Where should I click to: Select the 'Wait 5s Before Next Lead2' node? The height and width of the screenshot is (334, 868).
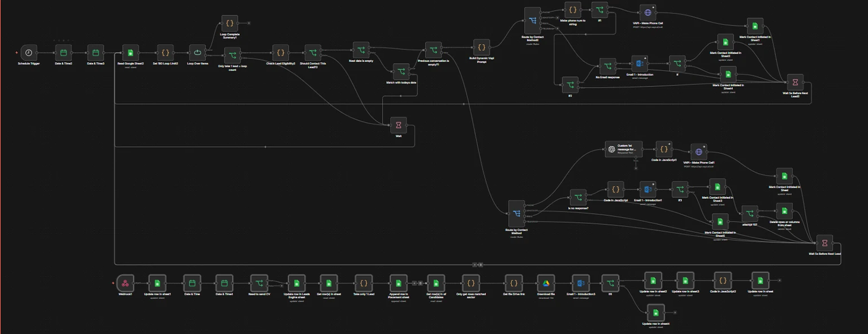[795, 82]
